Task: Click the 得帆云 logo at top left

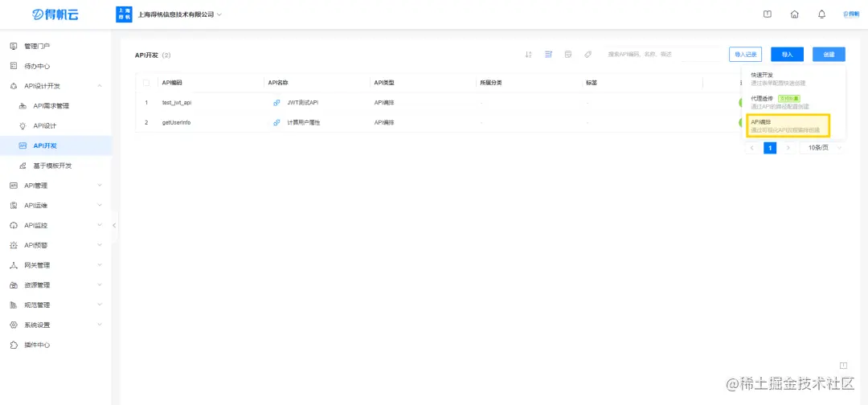Action: pyautogui.click(x=55, y=14)
